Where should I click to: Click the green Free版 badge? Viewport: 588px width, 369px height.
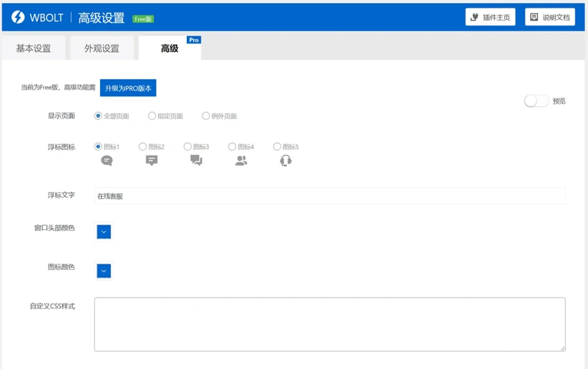[143, 19]
